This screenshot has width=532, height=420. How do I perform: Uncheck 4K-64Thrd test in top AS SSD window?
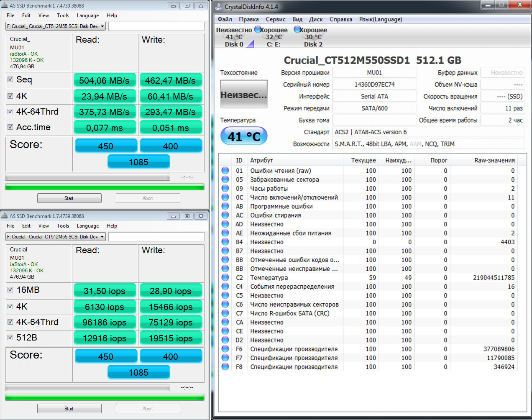tap(10, 111)
